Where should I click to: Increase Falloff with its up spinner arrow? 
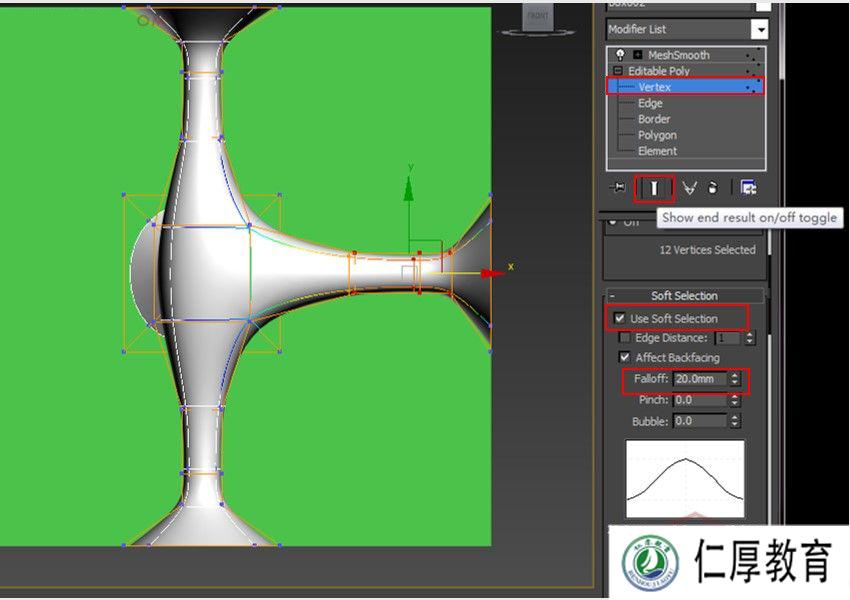(735, 377)
